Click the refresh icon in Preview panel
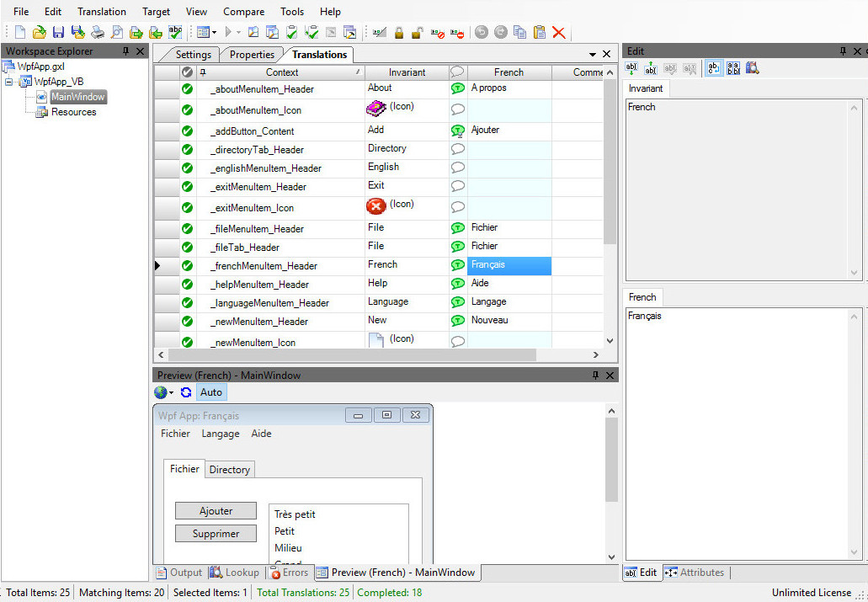 [186, 392]
